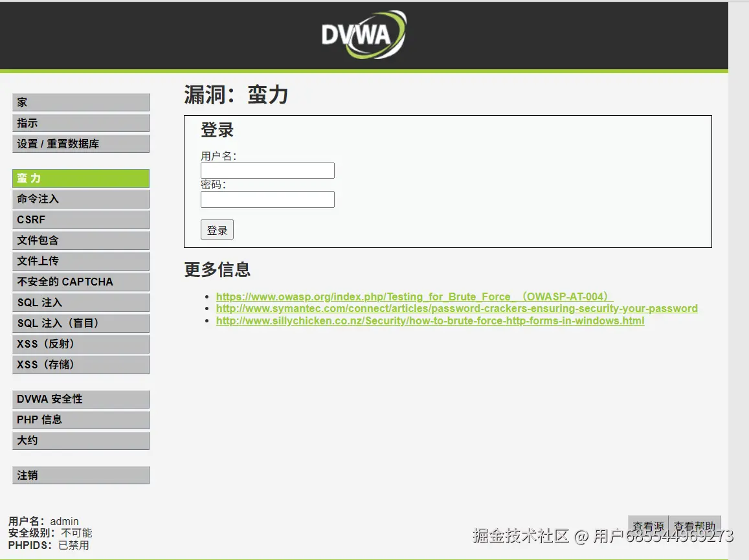Open the OWASP brute force testing link
749x560 pixels.
click(414, 296)
